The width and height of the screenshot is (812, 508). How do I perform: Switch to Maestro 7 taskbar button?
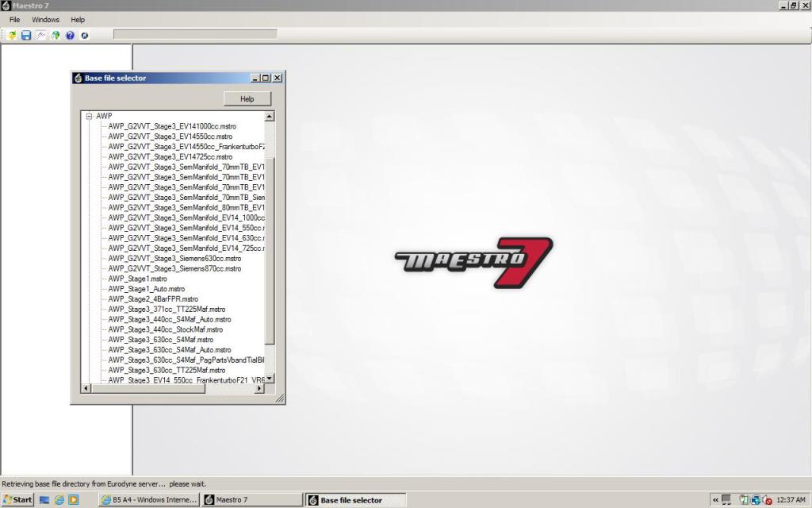point(252,500)
